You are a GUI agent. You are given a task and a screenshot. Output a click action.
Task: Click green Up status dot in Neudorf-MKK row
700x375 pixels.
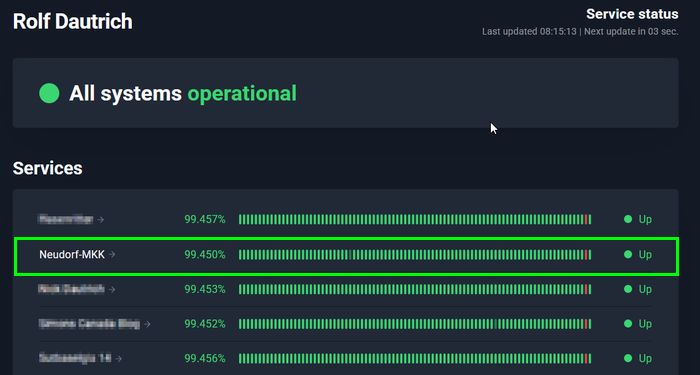628,254
